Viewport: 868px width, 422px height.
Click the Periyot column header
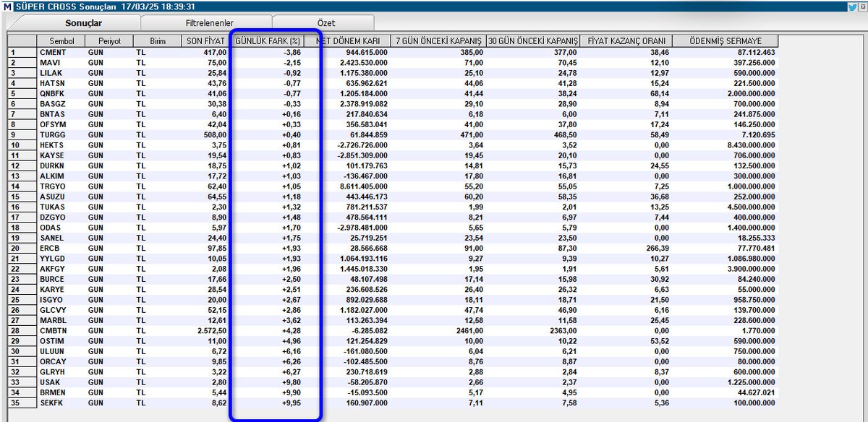[x=109, y=41]
